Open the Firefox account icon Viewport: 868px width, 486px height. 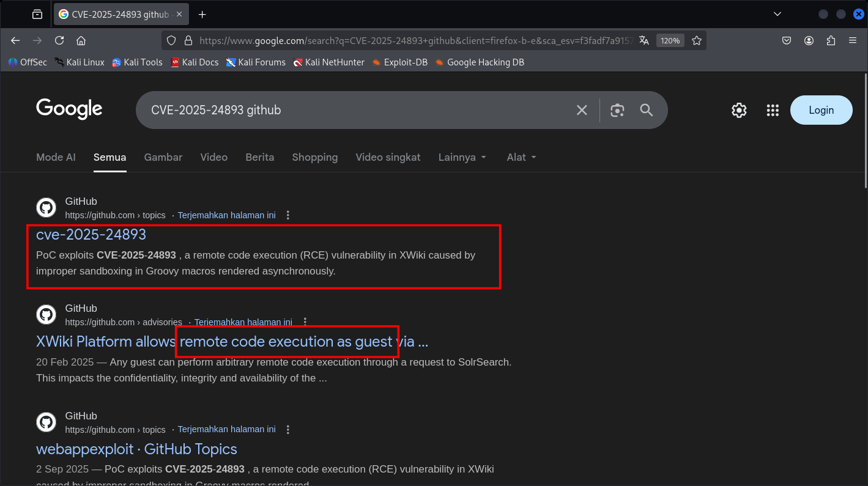click(x=809, y=40)
